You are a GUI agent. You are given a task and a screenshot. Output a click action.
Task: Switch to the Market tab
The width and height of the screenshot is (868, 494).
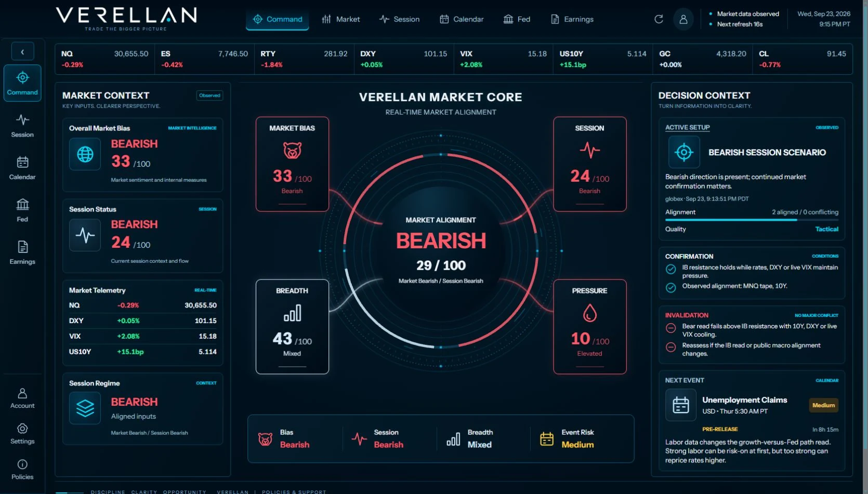pyautogui.click(x=341, y=19)
